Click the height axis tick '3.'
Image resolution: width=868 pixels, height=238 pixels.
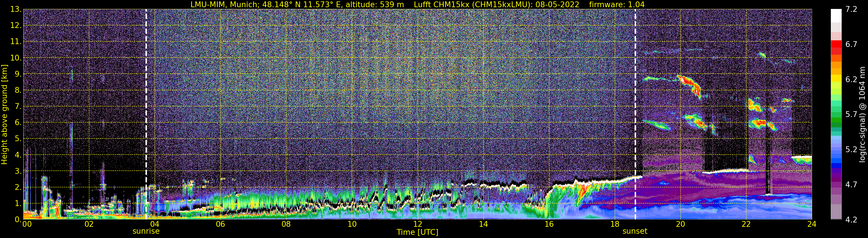click(x=18, y=171)
